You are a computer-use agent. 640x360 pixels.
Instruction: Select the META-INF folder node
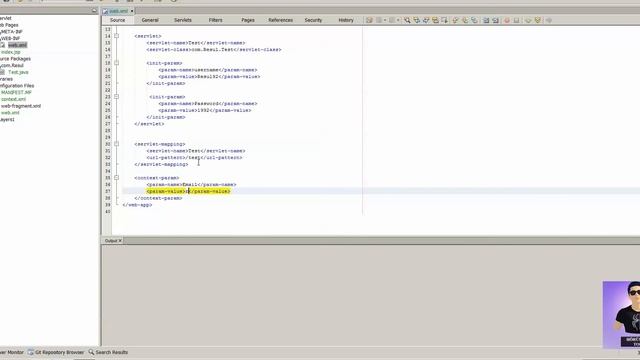coord(11,31)
